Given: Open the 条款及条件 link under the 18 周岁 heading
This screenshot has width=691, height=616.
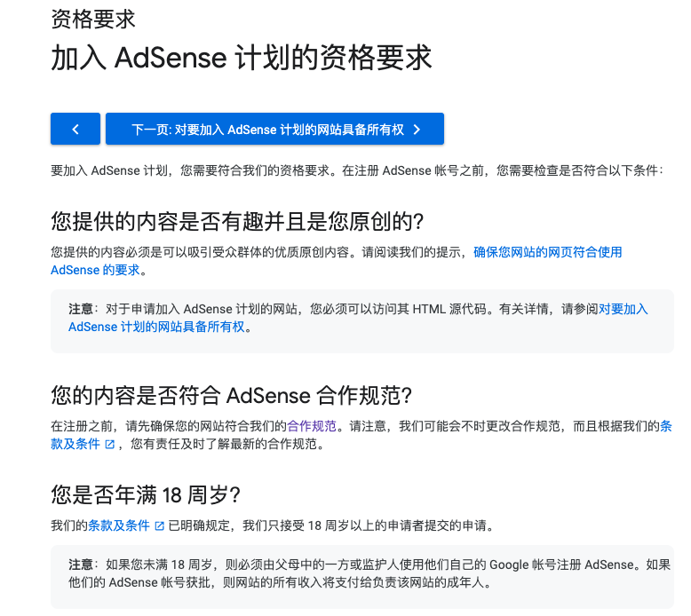Looking at the screenshot, I should pyautogui.click(x=119, y=525).
